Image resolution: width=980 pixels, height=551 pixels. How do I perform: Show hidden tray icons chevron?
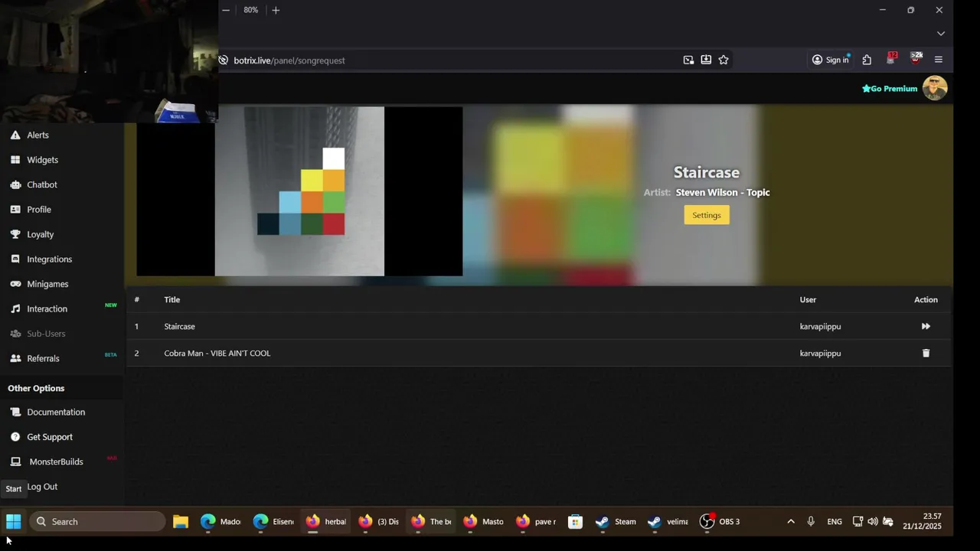[791, 522]
